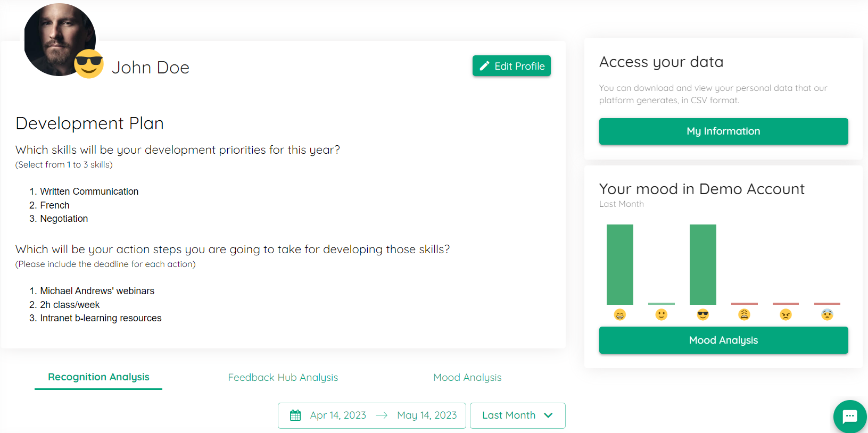Click the calendar icon in date range
Image resolution: width=868 pixels, height=433 pixels.
[295, 415]
